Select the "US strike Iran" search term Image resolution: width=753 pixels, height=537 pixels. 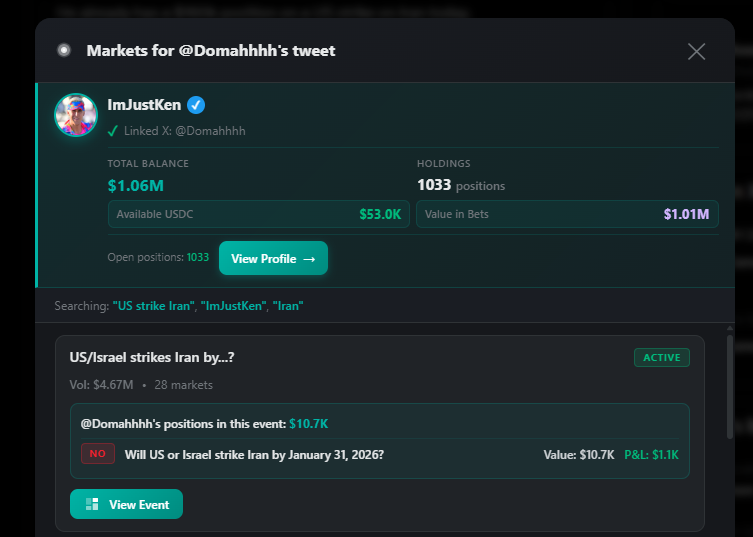[151, 306]
